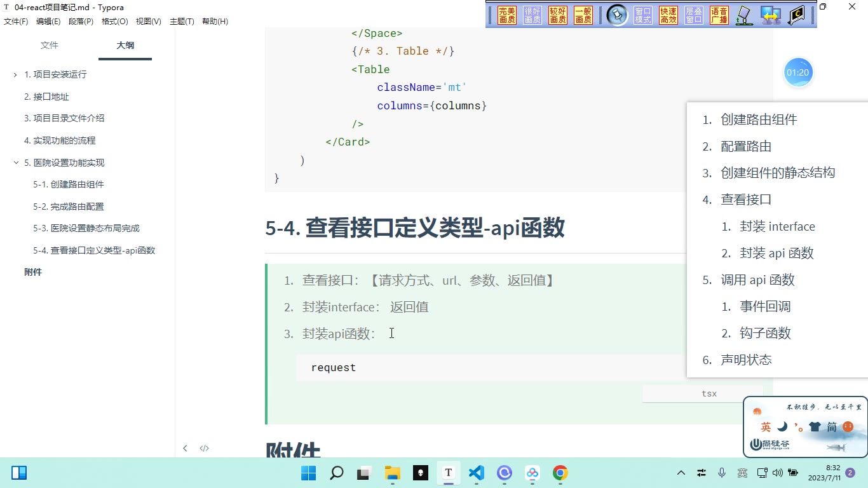868x488 pixels.
Task: Toggle the moon icon on the IME bar
Action: [x=783, y=427]
